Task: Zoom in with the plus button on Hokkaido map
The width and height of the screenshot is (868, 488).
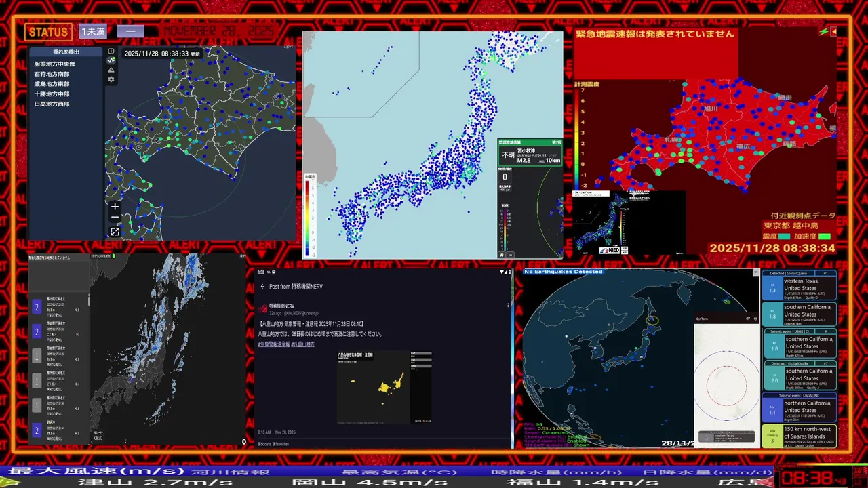Action: pyautogui.click(x=115, y=207)
